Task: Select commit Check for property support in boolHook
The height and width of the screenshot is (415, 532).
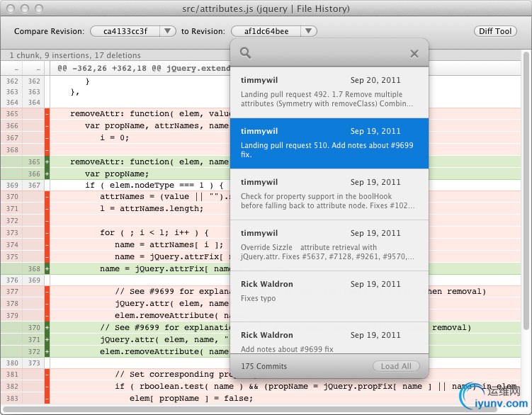Action: tap(329, 194)
